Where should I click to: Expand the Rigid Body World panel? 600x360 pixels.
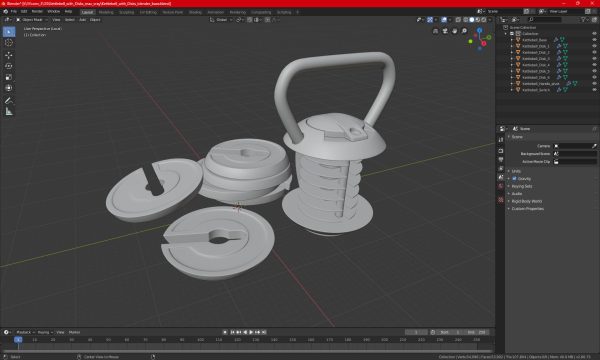(x=527, y=201)
